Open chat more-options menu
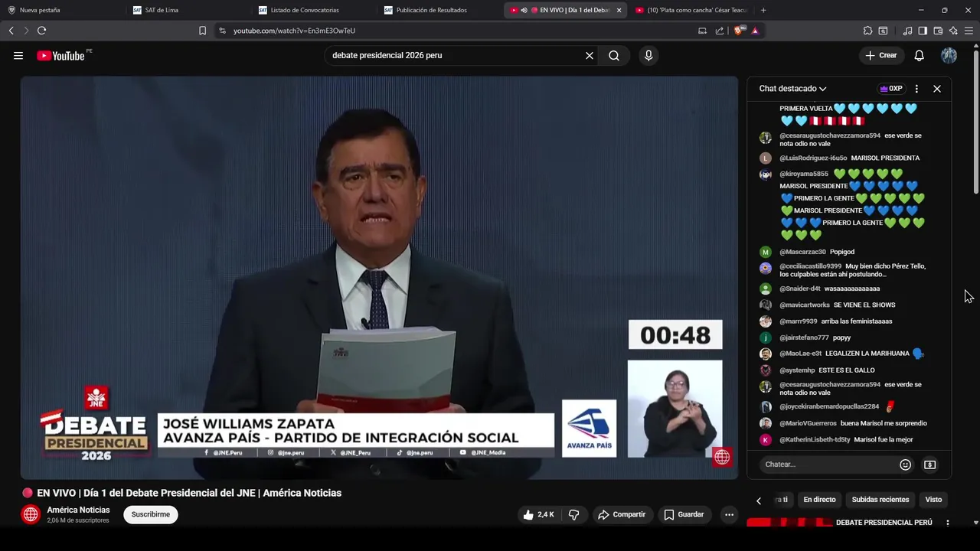This screenshot has height=551, width=980. tap(916, 89)
